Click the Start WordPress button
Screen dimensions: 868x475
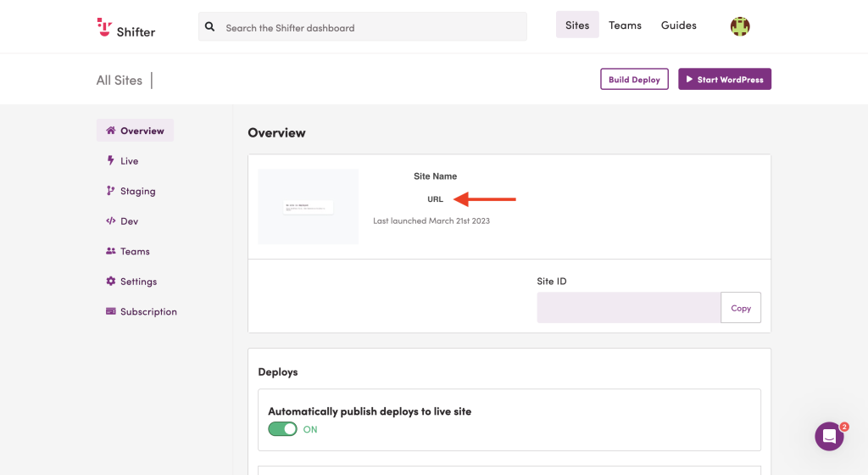725,79
